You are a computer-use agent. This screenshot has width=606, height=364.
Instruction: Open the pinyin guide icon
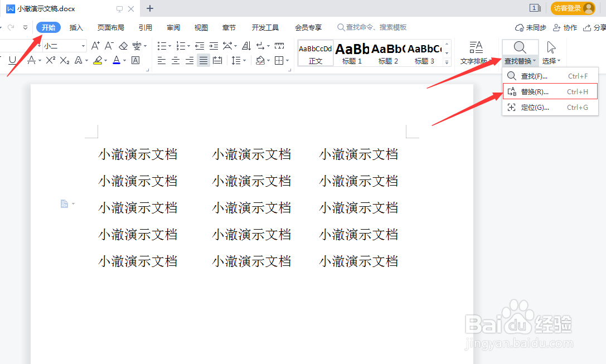137,46
